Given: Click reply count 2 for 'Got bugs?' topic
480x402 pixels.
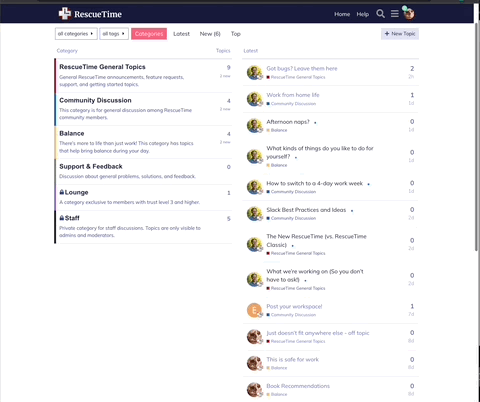Looking at the screenshot, I should click(x=412, y=68).
